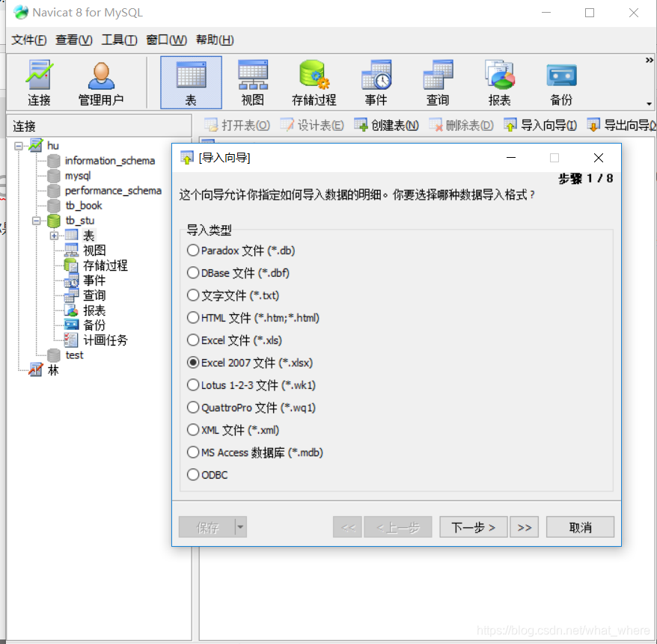
Task: Launch 导入向导 import wizard from toolbar
Action: [x=540, y=125]
